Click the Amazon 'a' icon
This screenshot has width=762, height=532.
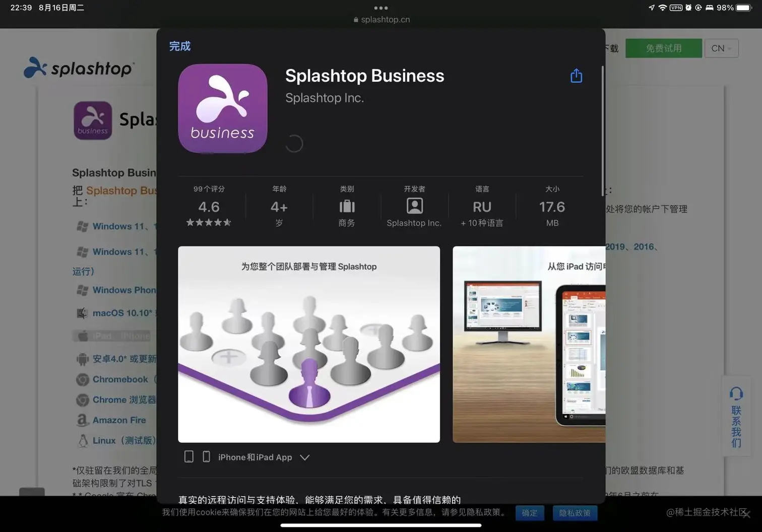82,420
